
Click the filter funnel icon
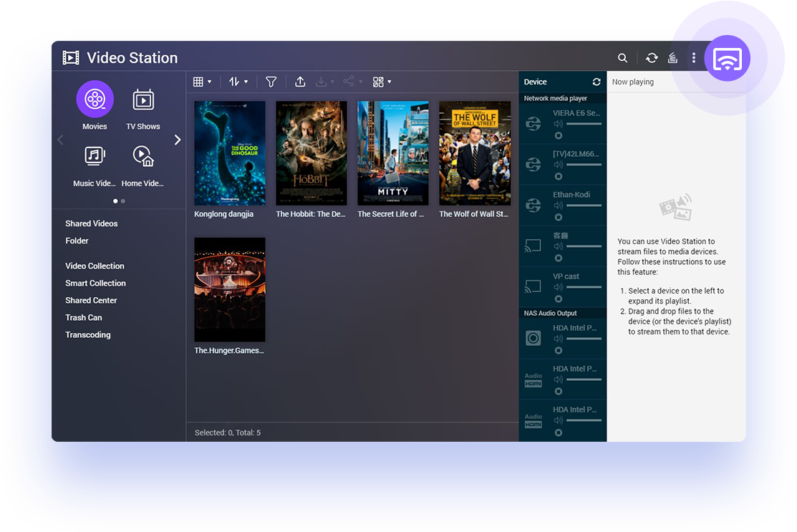click(271, 82)
